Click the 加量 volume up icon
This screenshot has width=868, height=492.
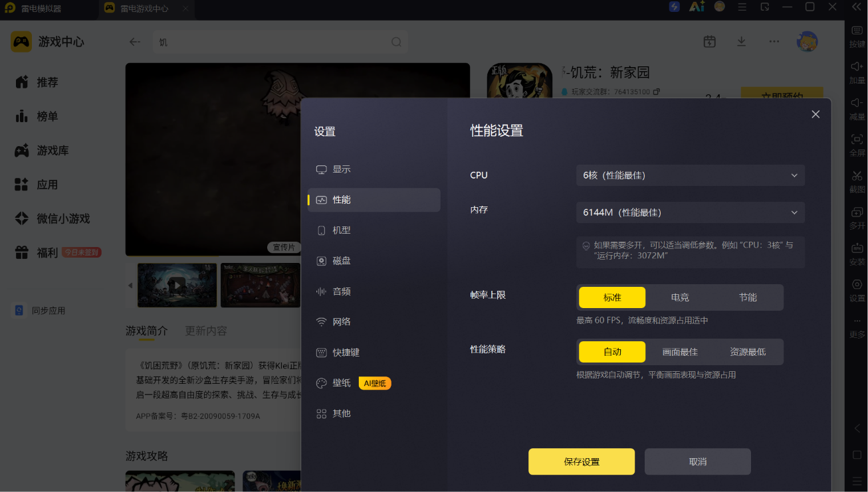pyautogui.click(x=857, y=66)
